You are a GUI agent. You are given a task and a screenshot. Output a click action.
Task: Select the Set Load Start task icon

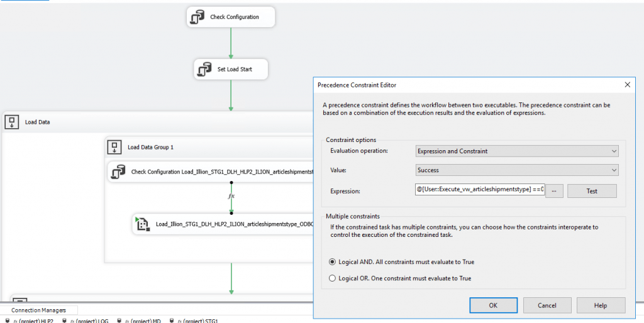[204, 69]
